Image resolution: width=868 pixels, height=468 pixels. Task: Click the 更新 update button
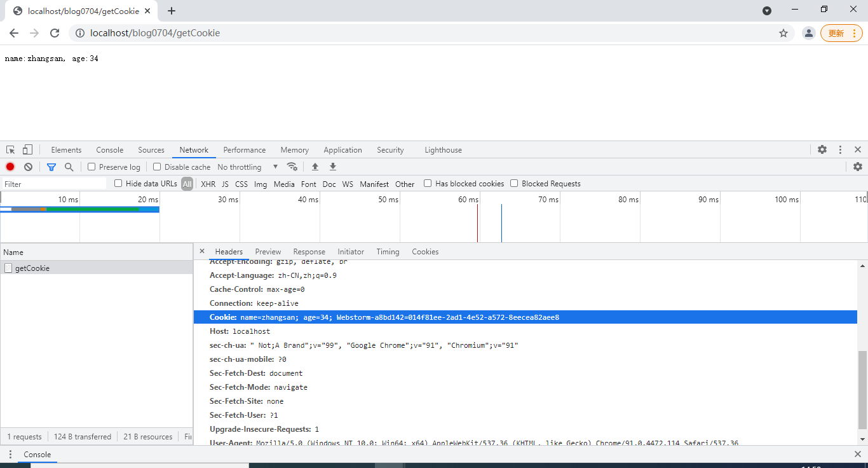[x=841, y=33]
